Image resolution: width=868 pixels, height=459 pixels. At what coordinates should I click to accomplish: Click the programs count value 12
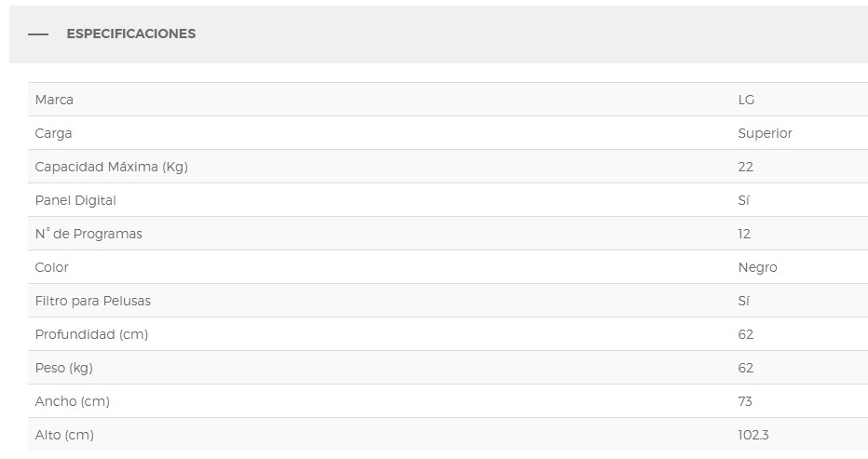coord(744,234)
